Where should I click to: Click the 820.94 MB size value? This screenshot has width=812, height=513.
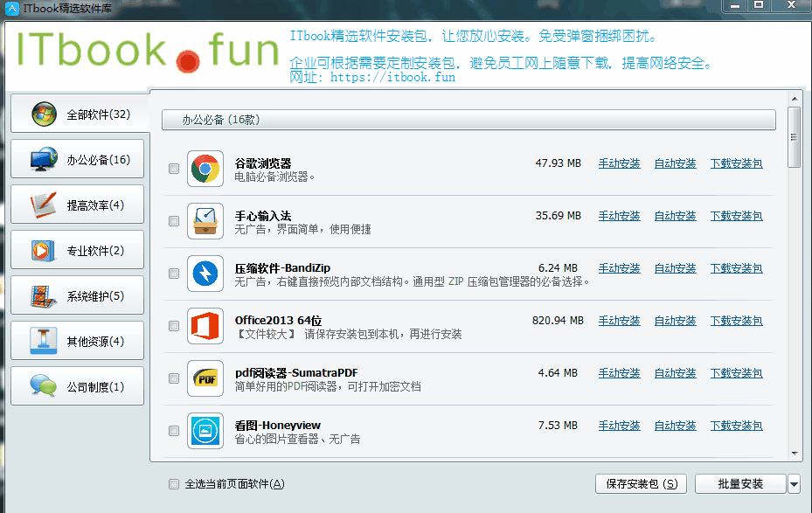click(x=558, y=321)
